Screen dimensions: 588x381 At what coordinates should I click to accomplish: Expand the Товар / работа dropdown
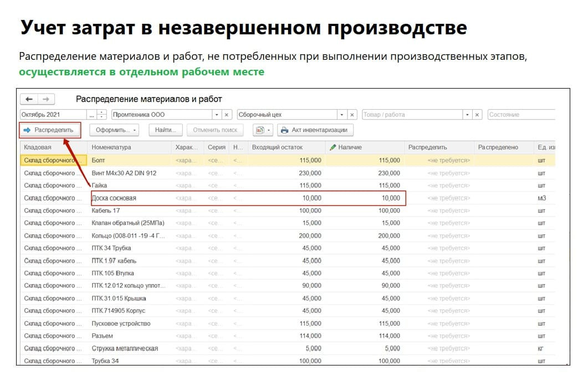(467, 115)
